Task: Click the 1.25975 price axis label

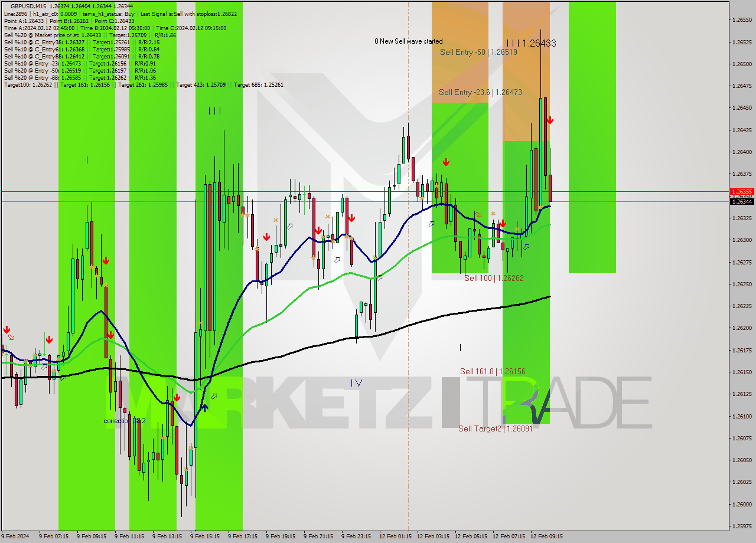Action: tap(741, 526)
